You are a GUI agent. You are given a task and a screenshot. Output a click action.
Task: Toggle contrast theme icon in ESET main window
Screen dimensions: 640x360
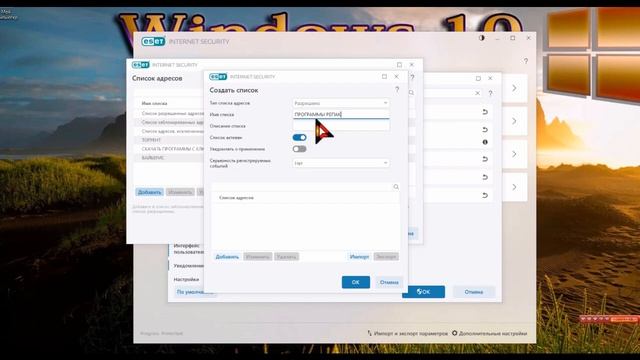482,38
